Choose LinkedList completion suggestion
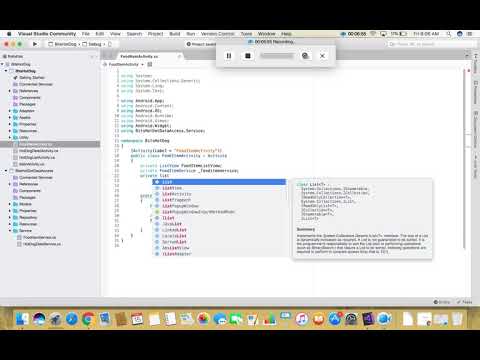 [219, 230]
